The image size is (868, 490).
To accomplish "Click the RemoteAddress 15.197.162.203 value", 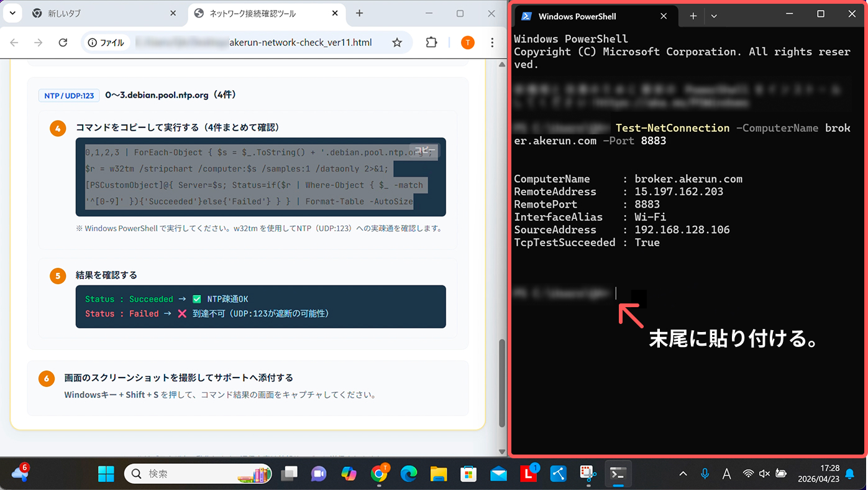I will pyautogui.click(x=679, y=192).
